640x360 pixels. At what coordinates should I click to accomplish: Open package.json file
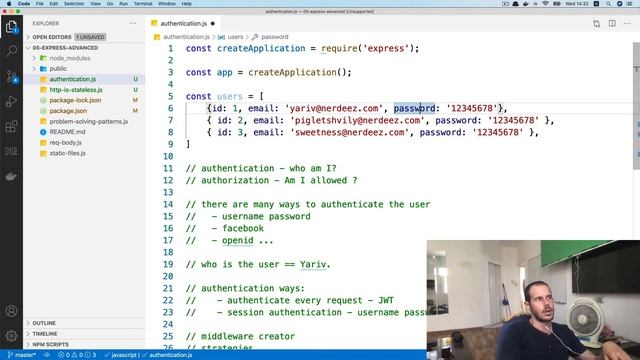pos(84,111)
